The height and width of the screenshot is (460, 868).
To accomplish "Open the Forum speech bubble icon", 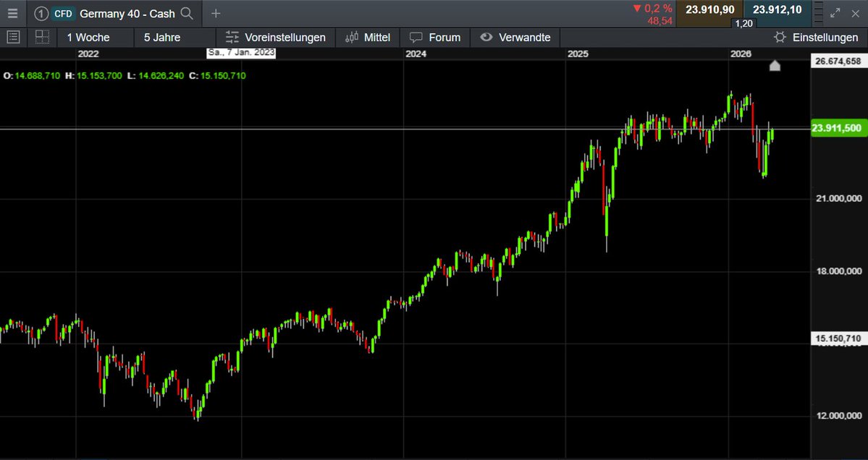I will [x=416, y=37].
